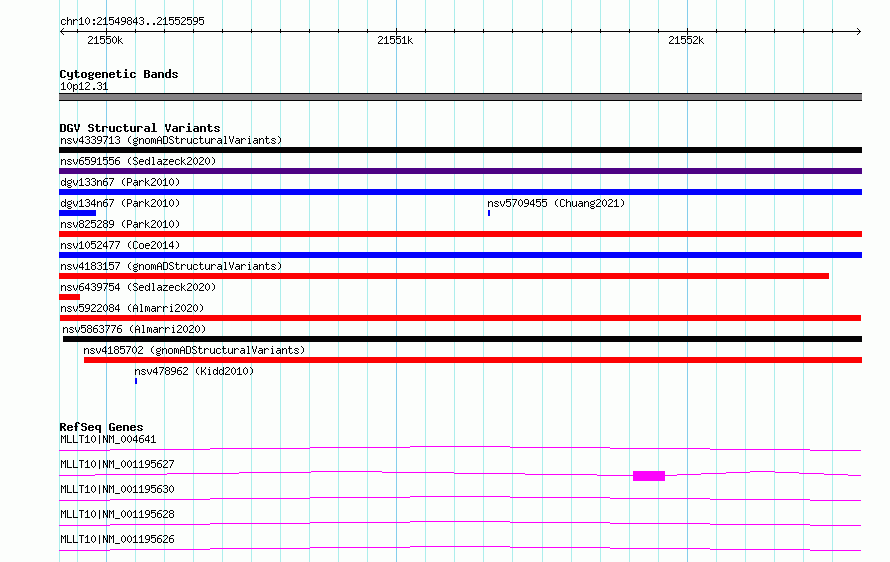Click the nsv478962 (Kidd2010) label
Image resolution: width=890 pixels, height=562 pixels.
click(194, 371)
